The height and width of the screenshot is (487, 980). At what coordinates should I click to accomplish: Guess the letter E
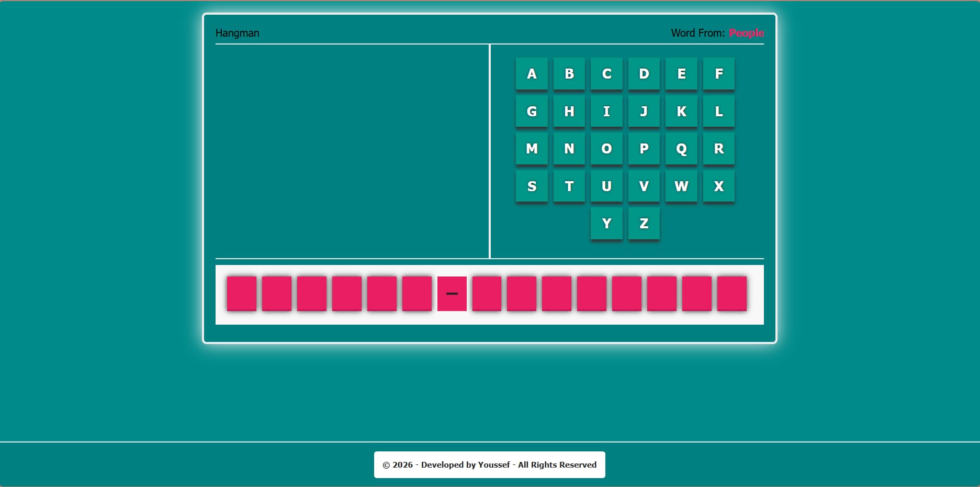tap(681, 74)
